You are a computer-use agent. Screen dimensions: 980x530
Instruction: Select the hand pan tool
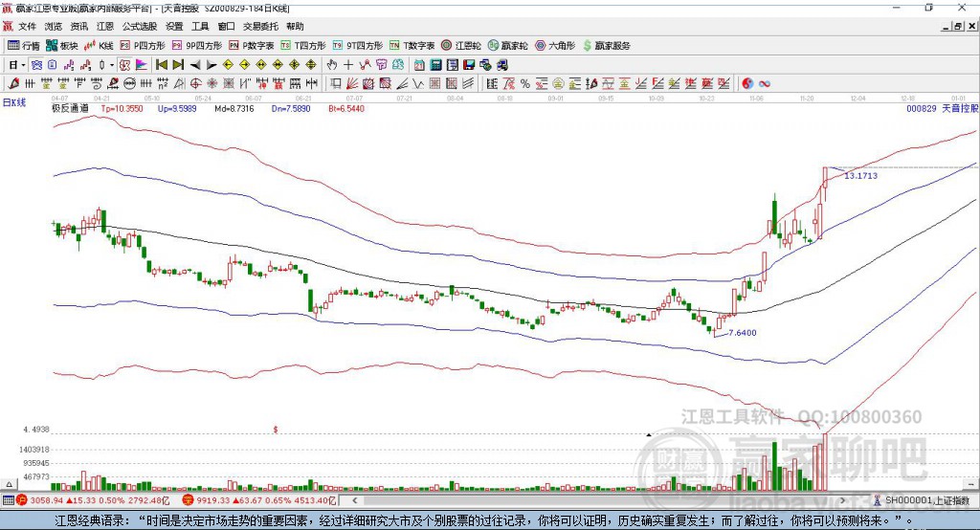[x=332, y=64]
